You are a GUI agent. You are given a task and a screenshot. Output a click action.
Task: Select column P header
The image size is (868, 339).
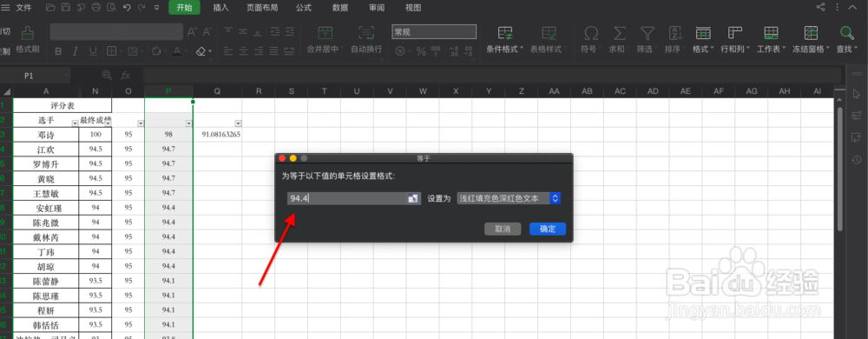(x=168, y=91)
